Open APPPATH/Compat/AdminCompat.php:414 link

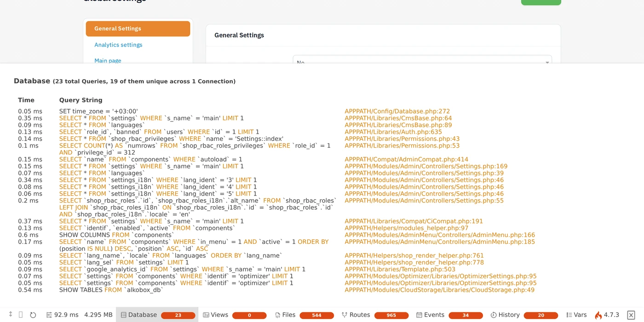(x=406, y=160)
